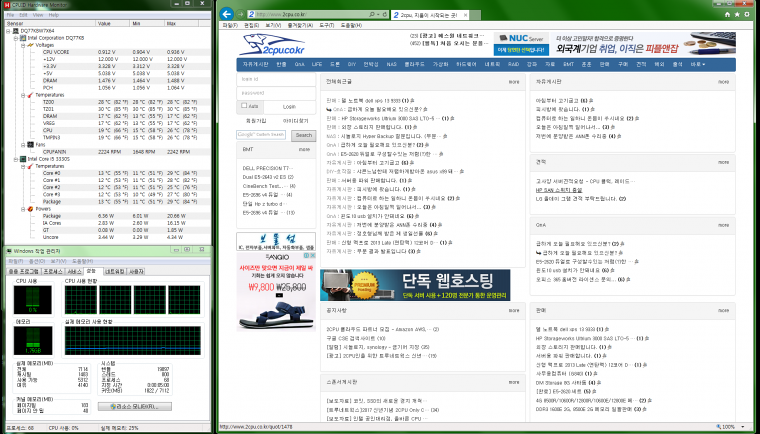
Task: Collapse the Voltages tree section
Action: click(23, 45)
